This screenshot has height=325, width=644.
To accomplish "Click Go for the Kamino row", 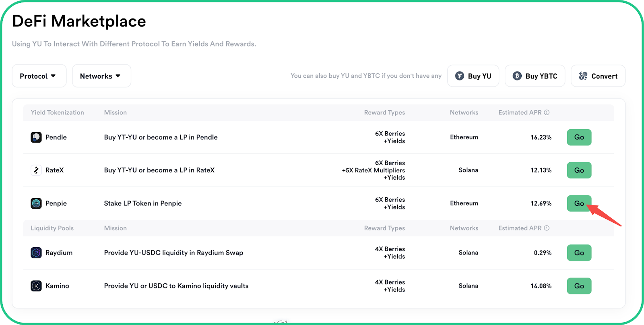I will 579,286.
